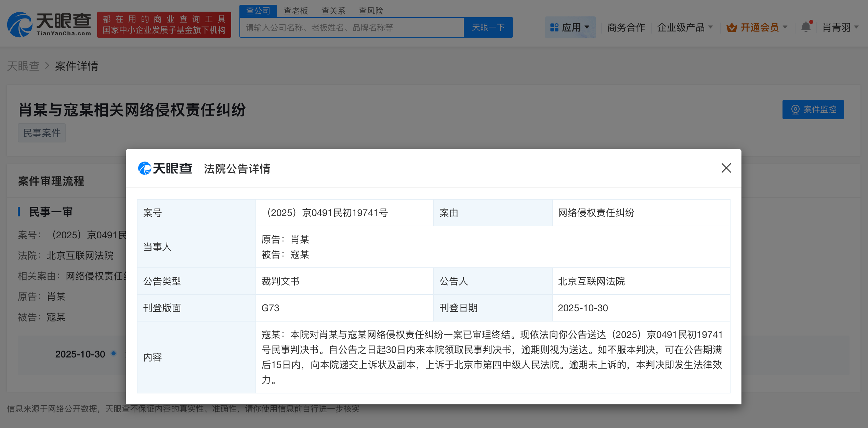Open the 企业级产品 dropdown
The image size is (868, 428).
tap(684, 27)
